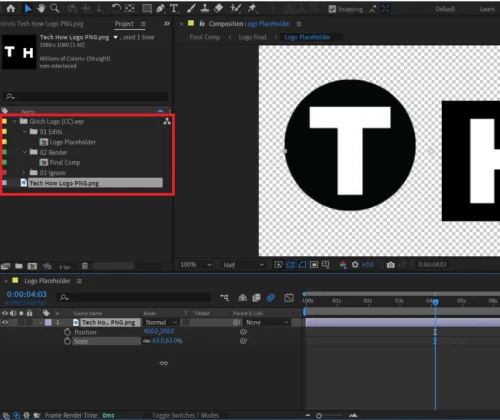Switch to the Default workspace
This screenshot has width=500, height=420.
pyautogui.click(x=445, y=9)
